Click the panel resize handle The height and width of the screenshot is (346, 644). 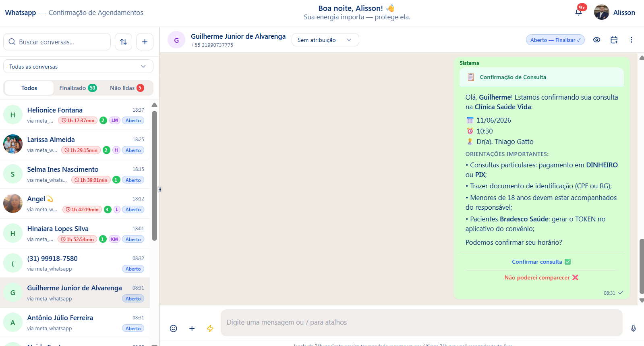click(x=159, y=189)
